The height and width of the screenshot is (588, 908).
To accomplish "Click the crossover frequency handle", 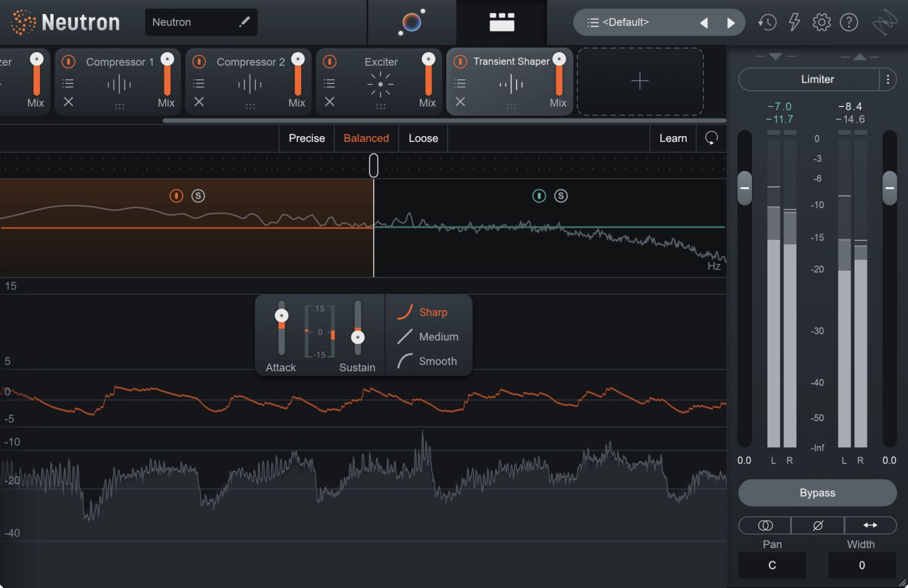I will click(x=373, y=166).
